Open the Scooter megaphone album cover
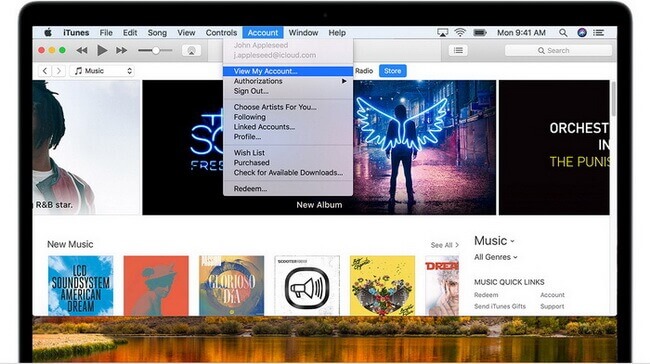This screenshot has height=364, width=650. (x=307, y=286)
